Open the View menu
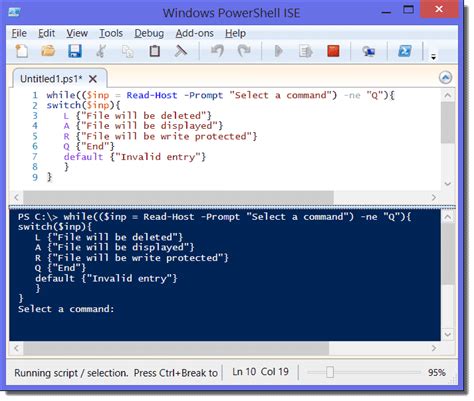 (77, 33)
